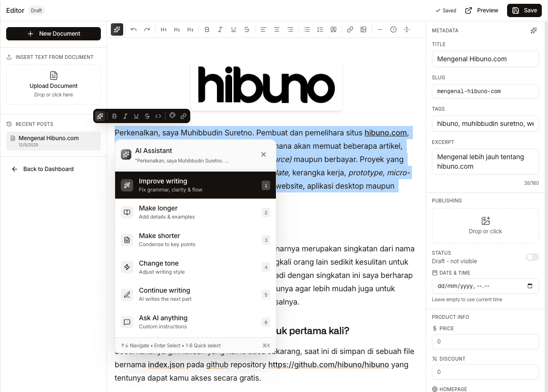Click the Upload Document drop zone

53,85
